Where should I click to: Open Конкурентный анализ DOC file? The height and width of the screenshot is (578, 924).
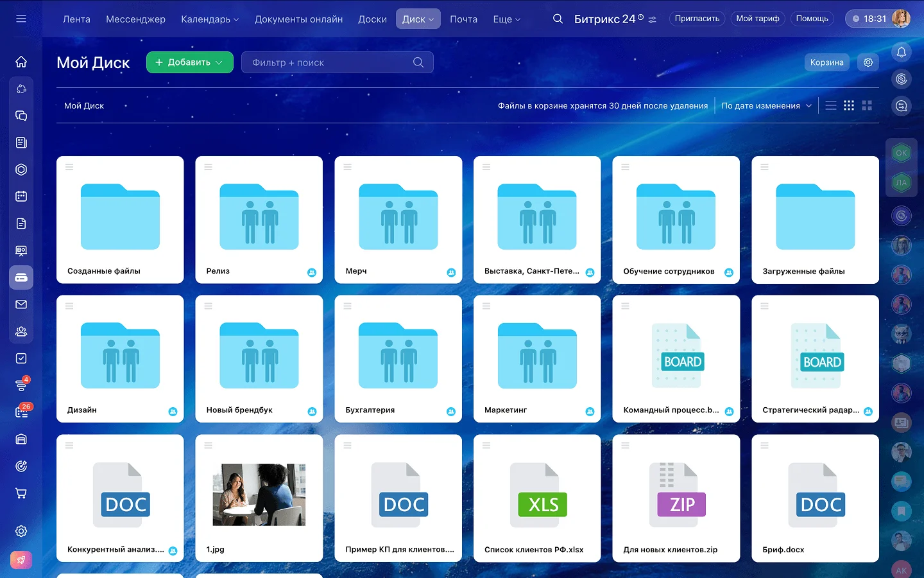click(120, 498)
